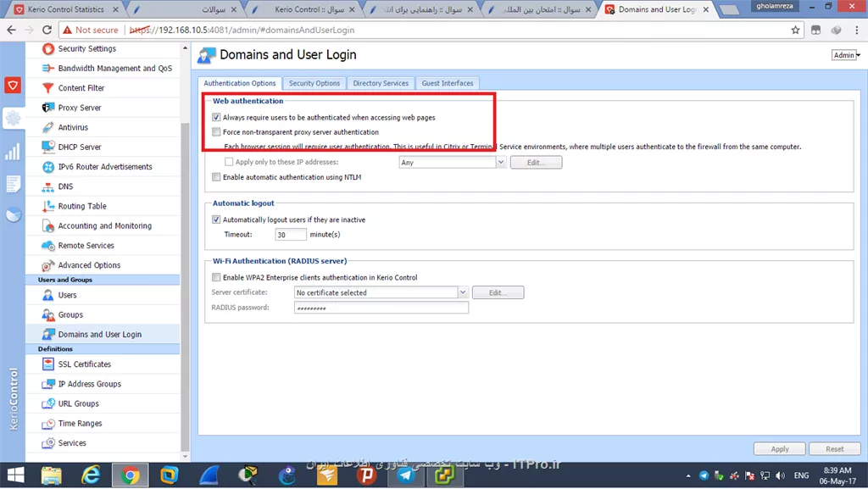Click the Services icon in sidebar
This screenshot has height=489, width=868.
tap(48, 443)
